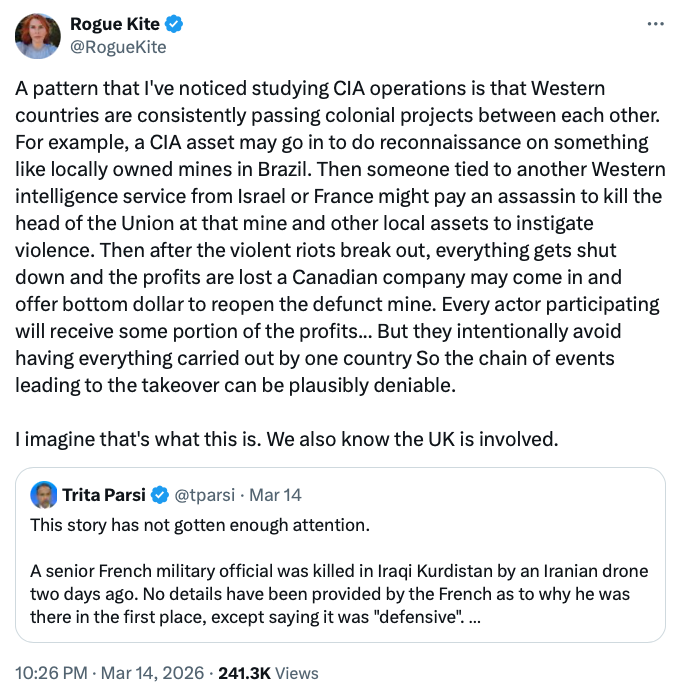Click the Trita Parsi display name
Viewport: 683px width, 696px height.
(104, 495)
